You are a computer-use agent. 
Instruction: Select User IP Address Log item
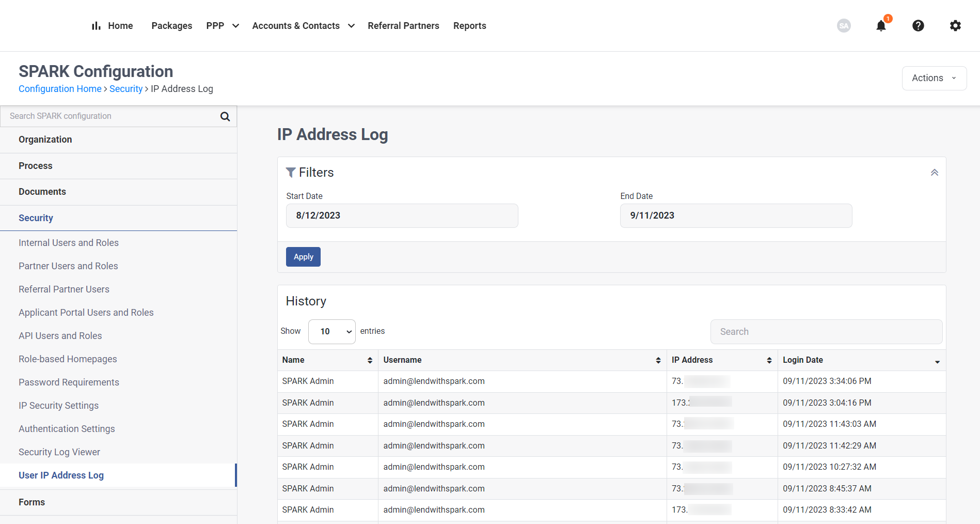[118, 475]
